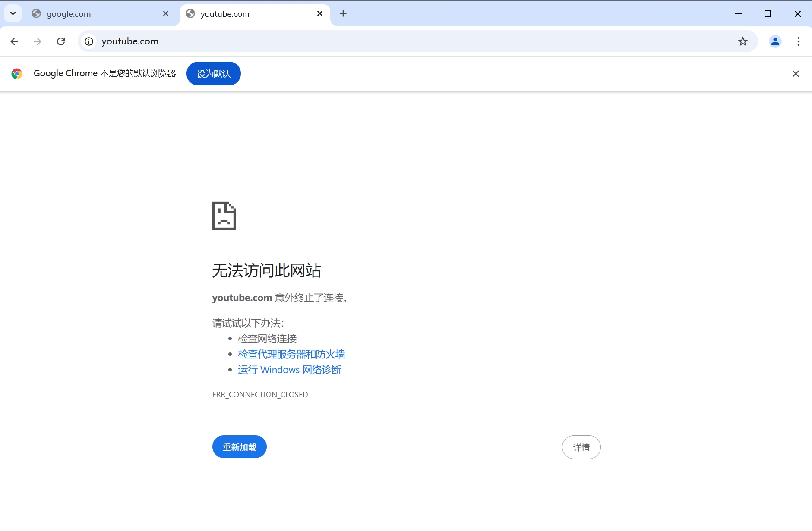812x531 pixels.
Task: Minimize the Chrome window
Action: [x=738, y=13]
